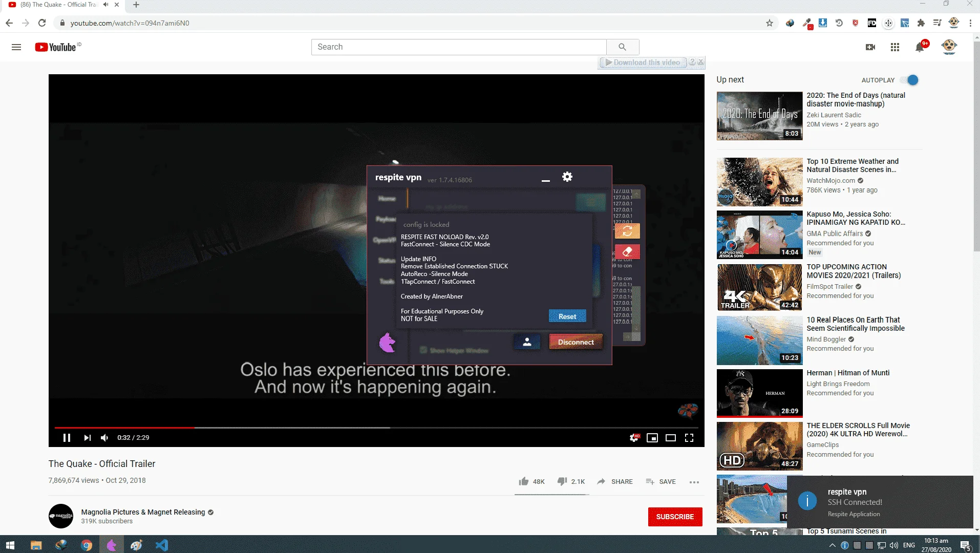Click the color picker eyedropper extension
Viewport: 980px width, 553px height.
click(806, 23)
